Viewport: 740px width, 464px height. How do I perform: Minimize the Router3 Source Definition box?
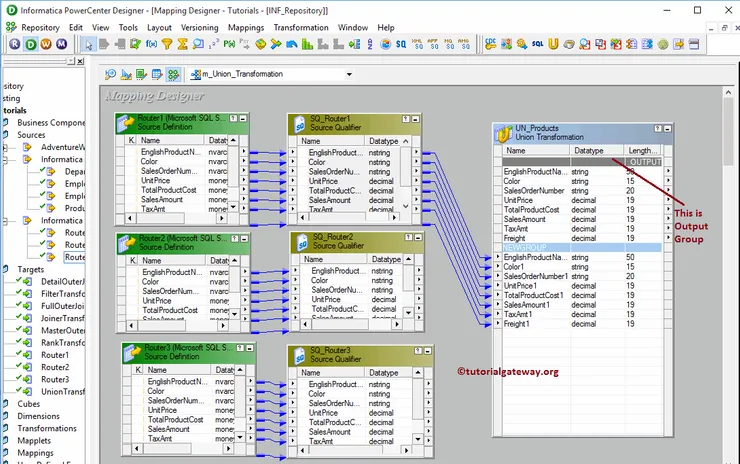250,348
